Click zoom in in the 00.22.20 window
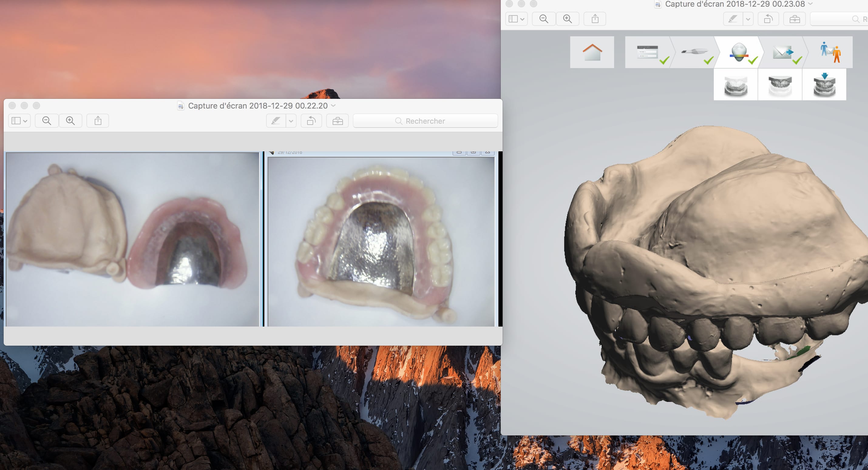Viewport: 868px width, 470px height. tap(70, 121)
